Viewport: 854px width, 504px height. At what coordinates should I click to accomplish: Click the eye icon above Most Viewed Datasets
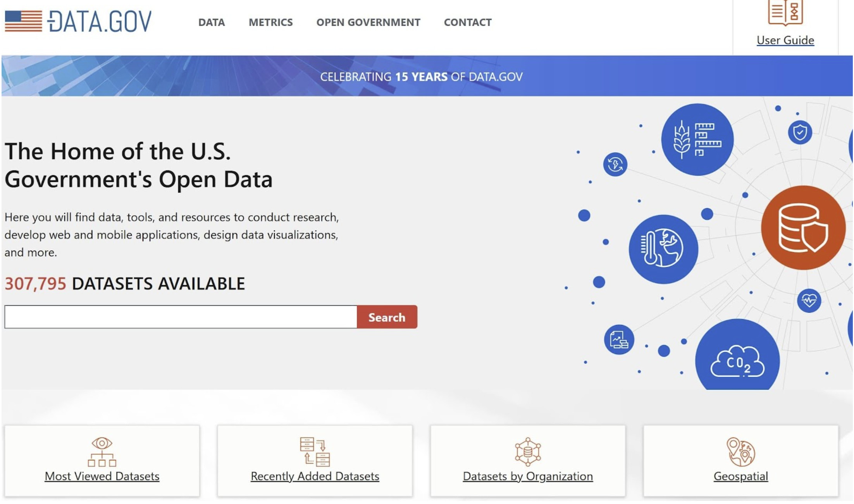point(102,452)
